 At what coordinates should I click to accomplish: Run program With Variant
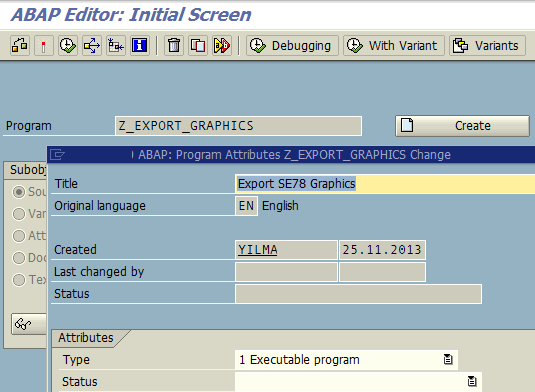394,45
